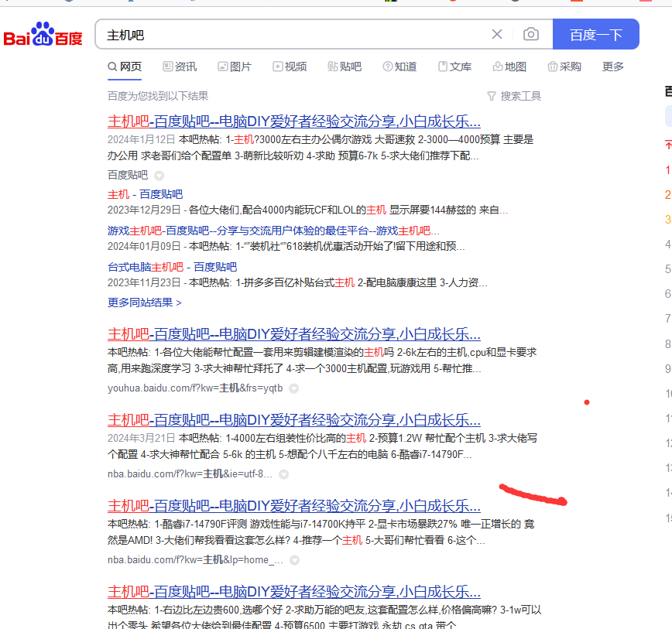
Task: Open first 主机吧-百度贴吧 result dated 2024年1月12日
Action: [294, 121]
